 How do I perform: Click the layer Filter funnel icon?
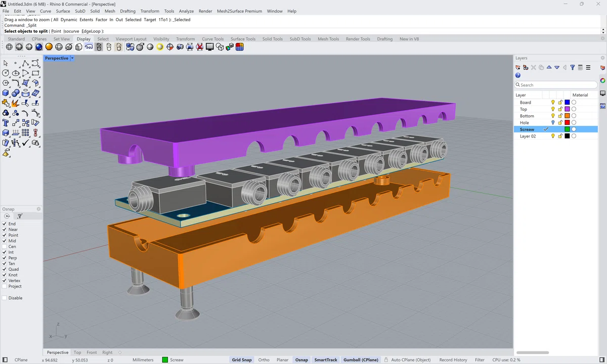[x=573, y=67]
